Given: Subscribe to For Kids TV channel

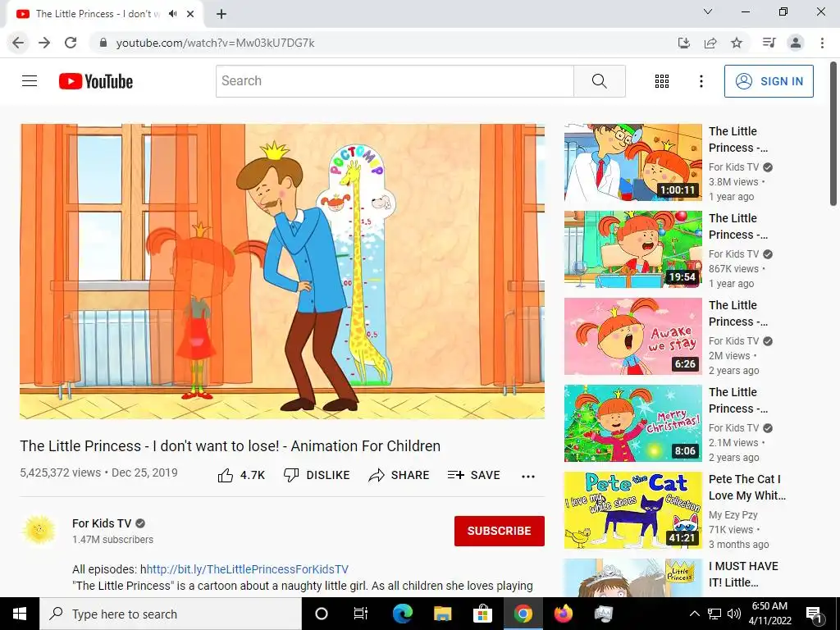Looking at the screenshot, I should (500, 531).
